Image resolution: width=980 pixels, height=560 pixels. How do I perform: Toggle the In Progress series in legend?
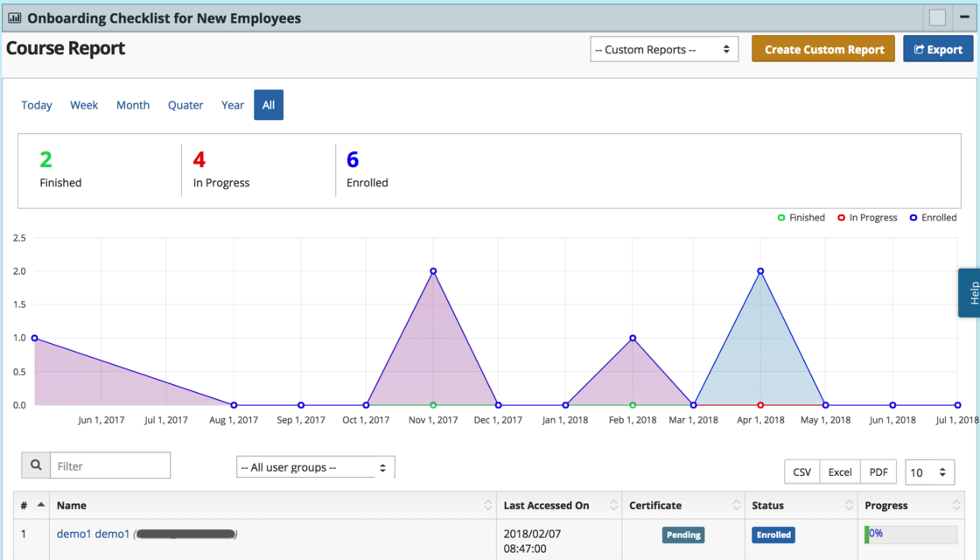click(x=867, y=218)
